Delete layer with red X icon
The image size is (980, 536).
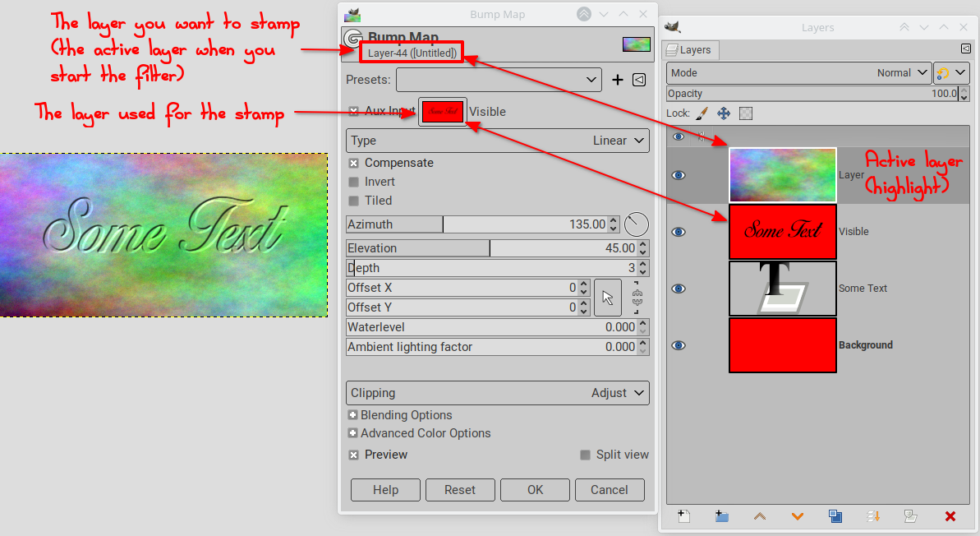pos(950,516)
